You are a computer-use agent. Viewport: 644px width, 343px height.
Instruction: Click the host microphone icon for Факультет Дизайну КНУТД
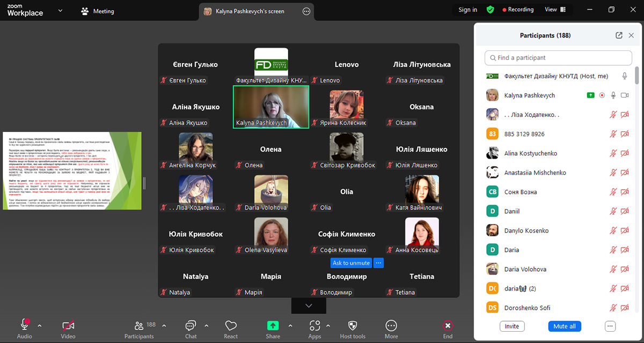point(625,76)
